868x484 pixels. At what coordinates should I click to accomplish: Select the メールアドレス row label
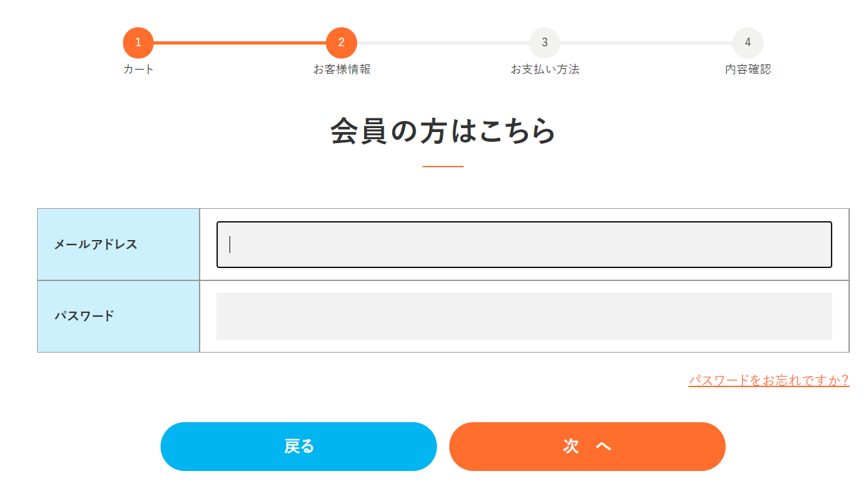[118, 244]
